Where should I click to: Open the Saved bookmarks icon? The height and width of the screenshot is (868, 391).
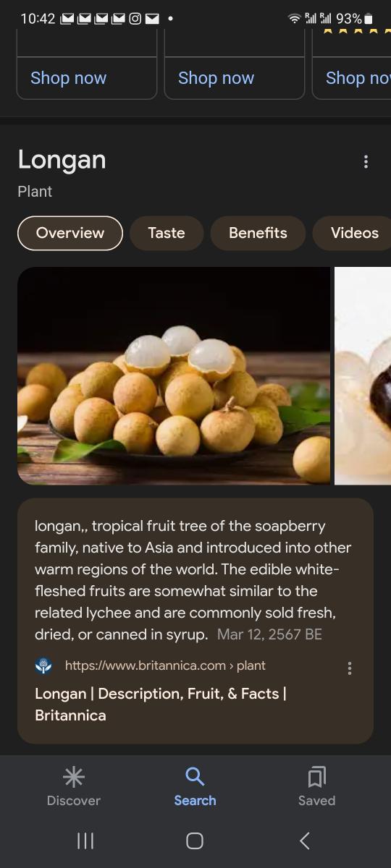(316, 777)
